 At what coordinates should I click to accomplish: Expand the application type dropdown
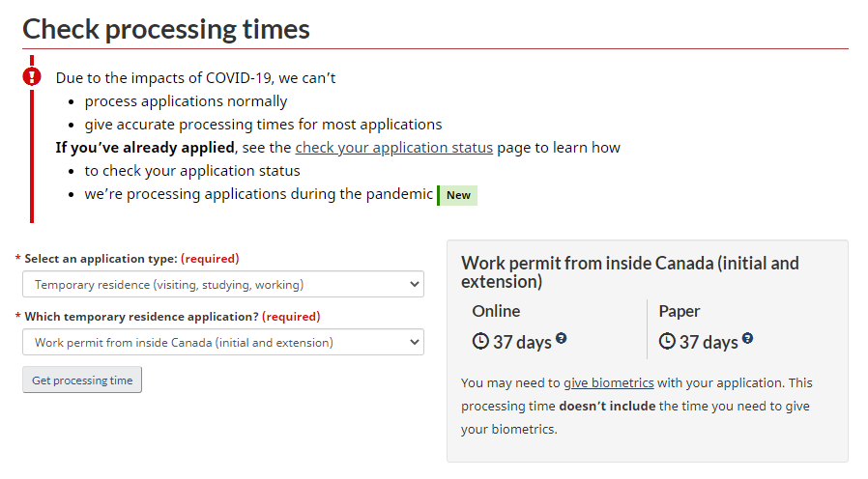tap(222, 284)
